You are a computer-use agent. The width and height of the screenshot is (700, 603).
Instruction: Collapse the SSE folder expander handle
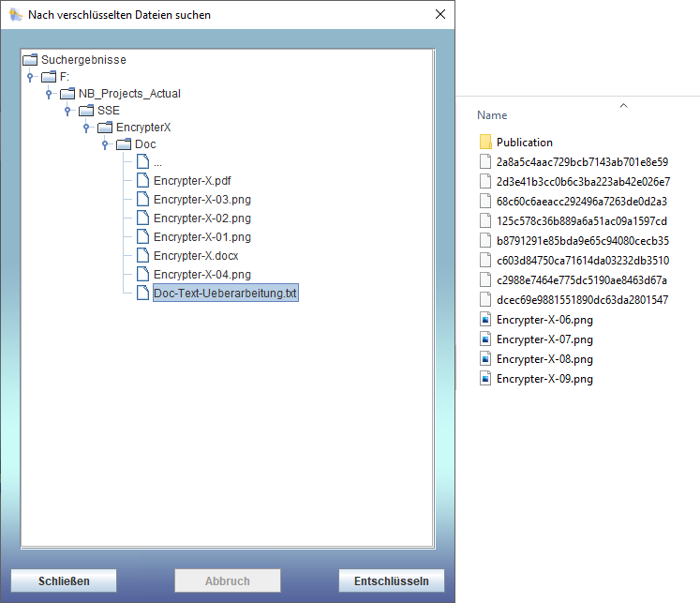tap(67, 111)
